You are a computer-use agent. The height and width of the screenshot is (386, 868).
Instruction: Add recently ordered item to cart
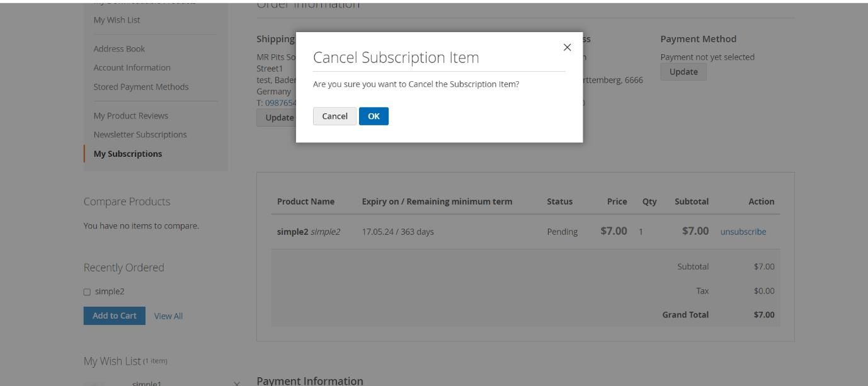pos(114,315)
